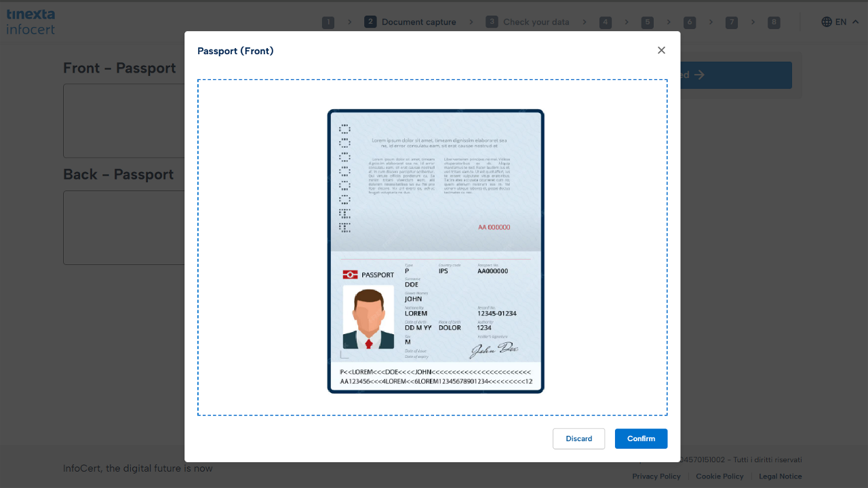868x488 pixels.
Task: Click the Tinexta Infocert logo
Action: click(x=31, y=22)
